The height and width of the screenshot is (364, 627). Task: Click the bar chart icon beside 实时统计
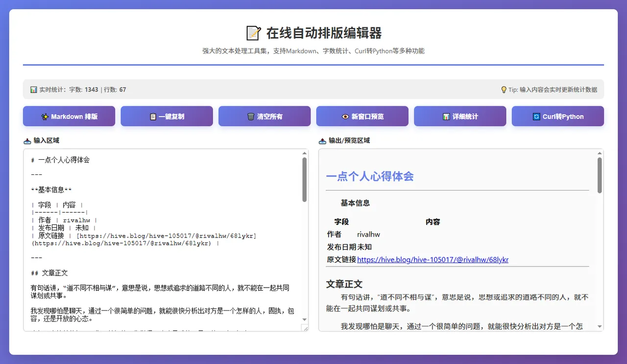click(33, 90)
